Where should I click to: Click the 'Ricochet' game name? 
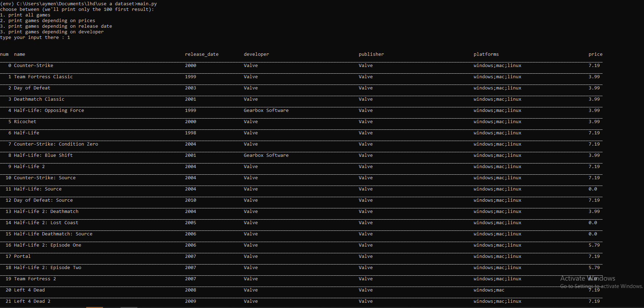coord(25,122)
